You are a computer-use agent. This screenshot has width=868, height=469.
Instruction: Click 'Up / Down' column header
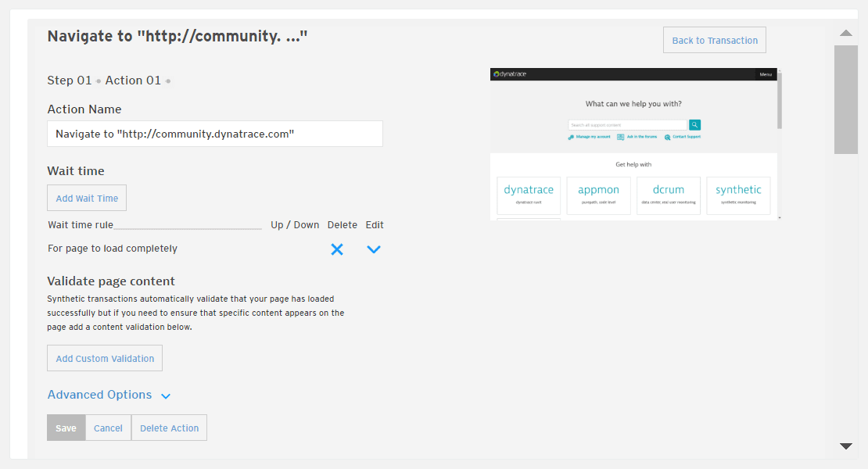click(295, 225)
